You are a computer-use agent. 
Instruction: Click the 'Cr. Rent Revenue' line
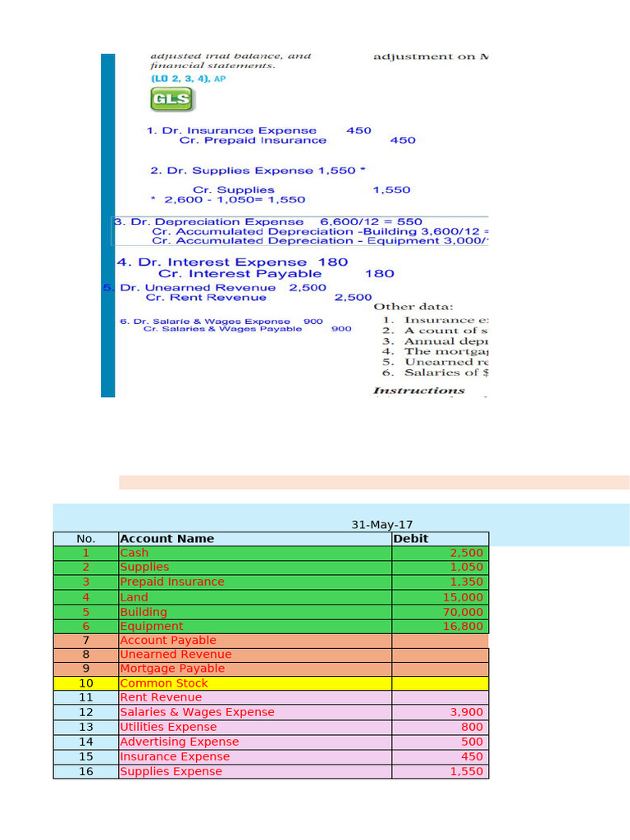[x=258, y=297]
